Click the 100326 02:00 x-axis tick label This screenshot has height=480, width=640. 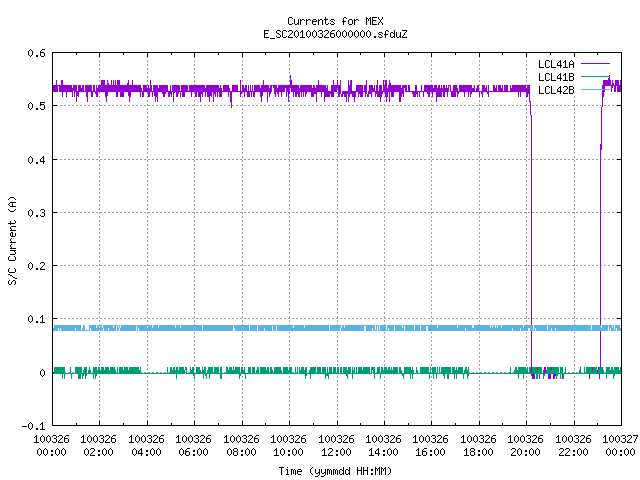coord(98,446)
